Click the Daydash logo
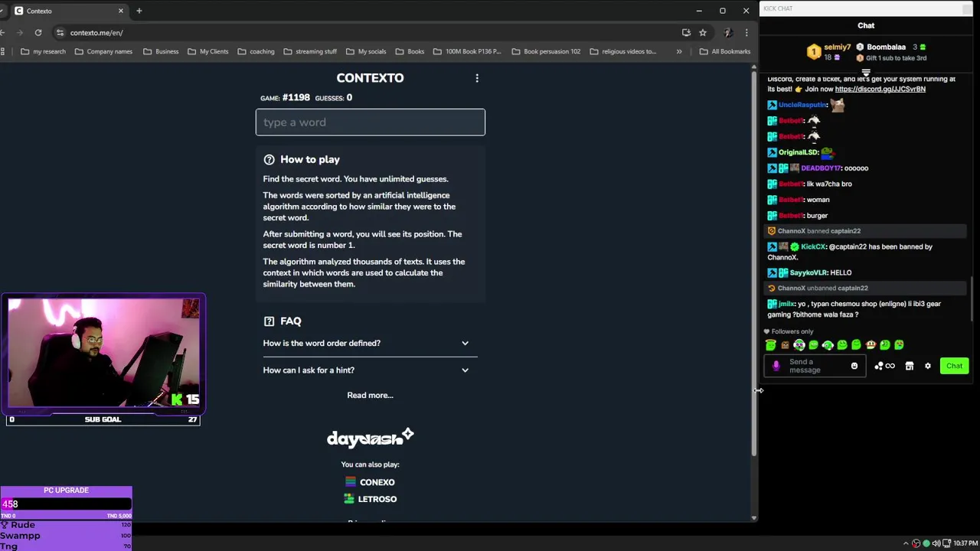Viewport: 980px width, 551px height. (x=370, y=438)
